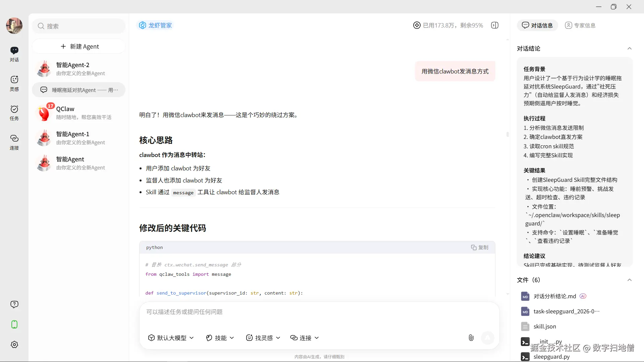Click the chat scrollbar thumb
644x362 pixels.
click(507, 134)
